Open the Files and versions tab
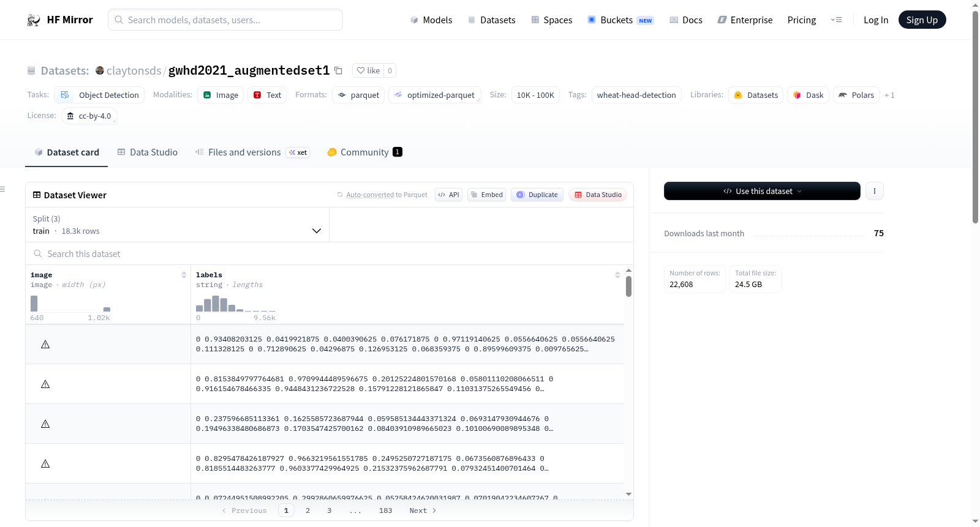The image size is (980, 527). pos(252,152)
